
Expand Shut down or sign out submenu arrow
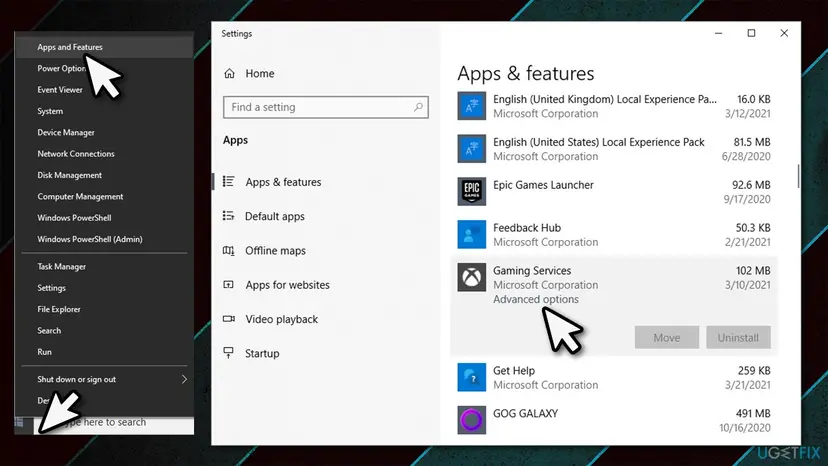[x=184, y=379]
